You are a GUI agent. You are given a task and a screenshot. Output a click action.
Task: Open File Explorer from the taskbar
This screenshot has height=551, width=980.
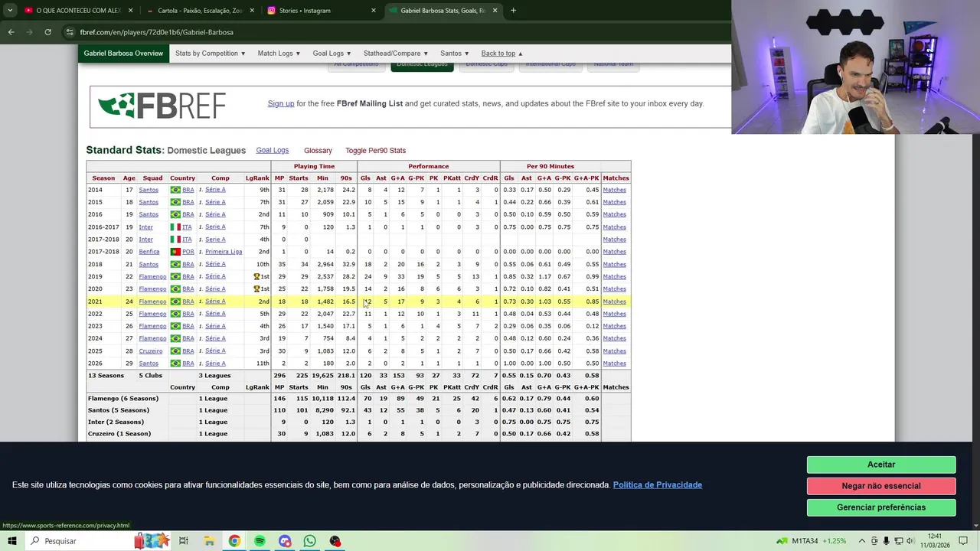[209, 541]
